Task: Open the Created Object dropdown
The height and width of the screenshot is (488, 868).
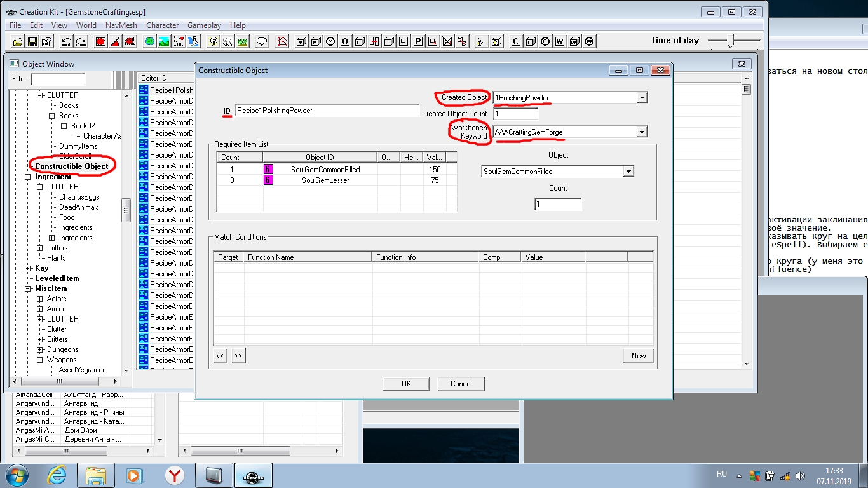Action: [x=641, y=98]
